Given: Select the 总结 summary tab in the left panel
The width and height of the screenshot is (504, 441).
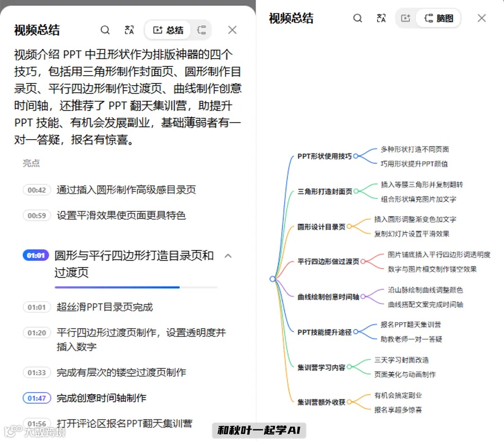Looking at the screenshot, I should (x=168, y=30).
